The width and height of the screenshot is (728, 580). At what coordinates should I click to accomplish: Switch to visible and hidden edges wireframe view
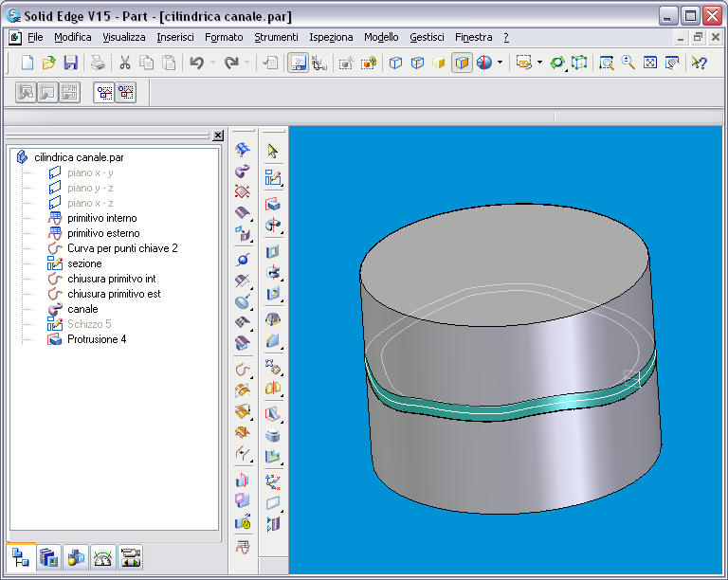[x=417, y=63]
